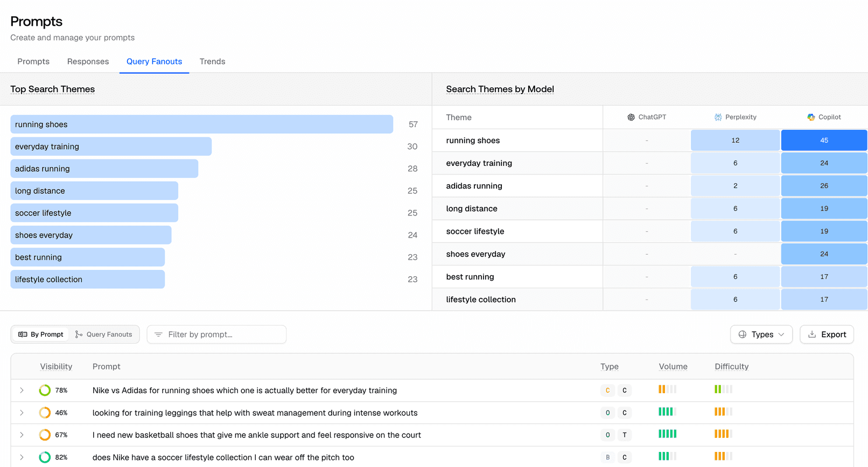Click the Search Themes by Model heading
The image size is (868, 467).
500,89
